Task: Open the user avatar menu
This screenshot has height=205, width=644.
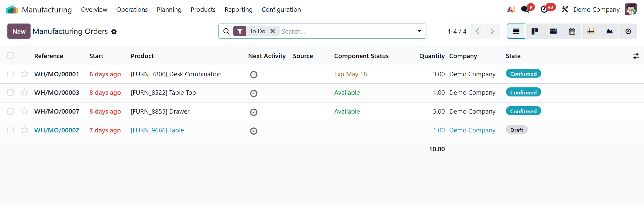Action: [x=631, y=9]
